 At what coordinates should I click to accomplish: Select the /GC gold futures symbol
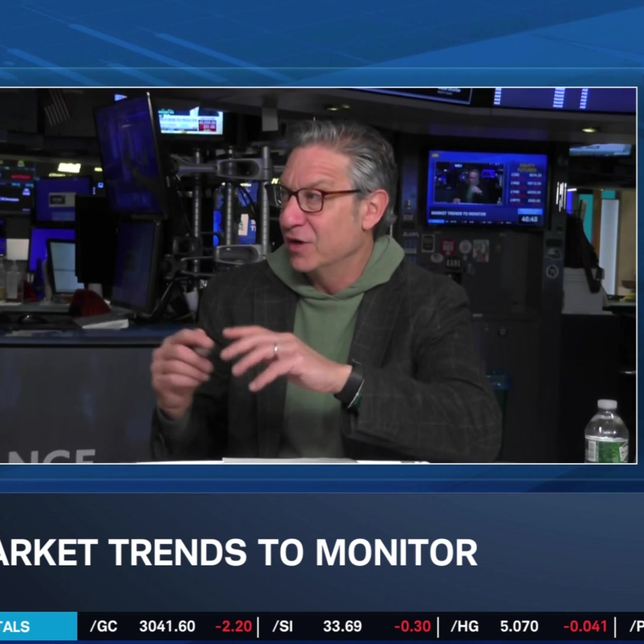click(x=104, y=627)
